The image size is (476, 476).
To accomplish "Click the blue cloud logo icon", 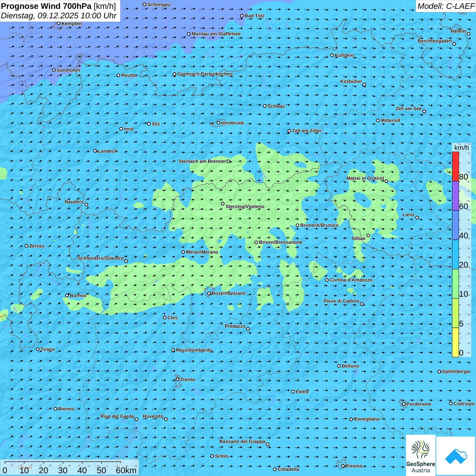I will tap(456, 456).
